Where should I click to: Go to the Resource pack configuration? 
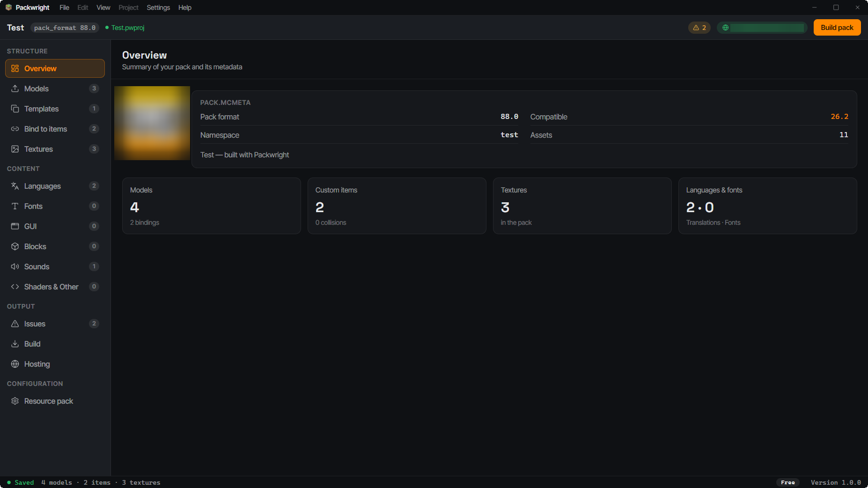click(x=55, y=401)
